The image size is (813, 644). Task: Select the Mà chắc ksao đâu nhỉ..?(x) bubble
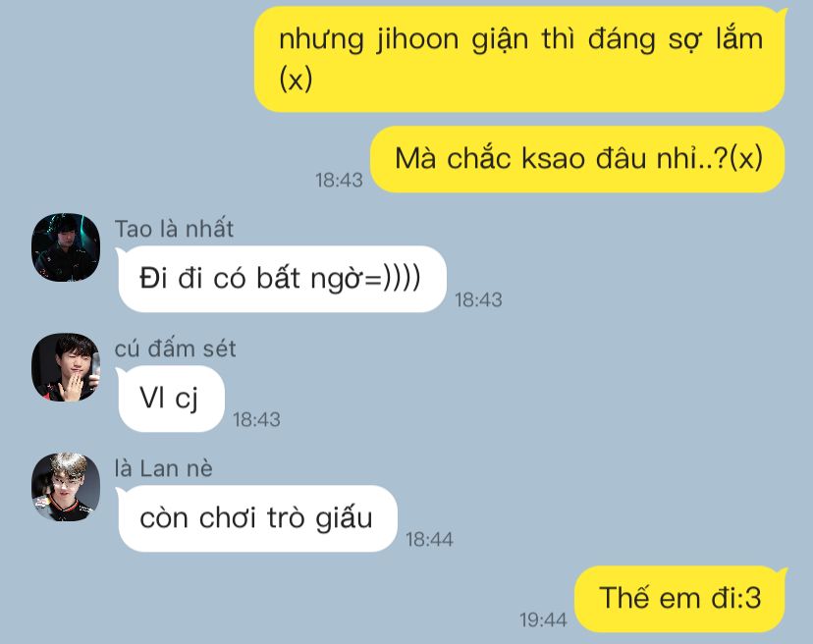tap(577, 159)
